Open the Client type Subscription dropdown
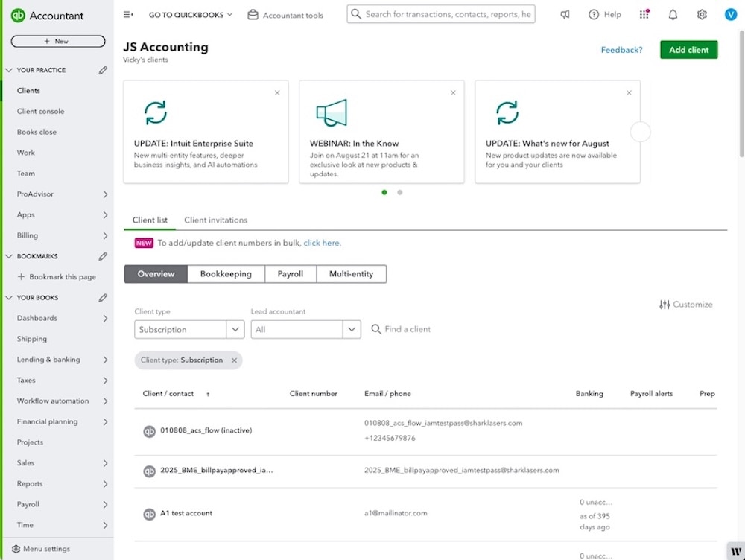This screenshot has height=560, width=745. pos(188,328)
